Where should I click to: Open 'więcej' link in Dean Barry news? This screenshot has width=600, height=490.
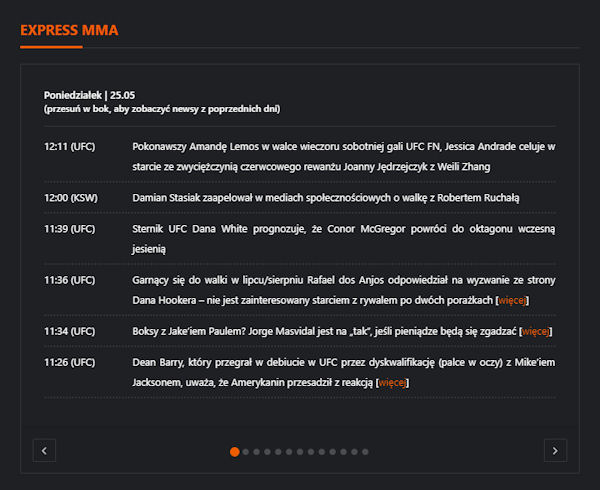pyautogui.click(x=391, y=382)
